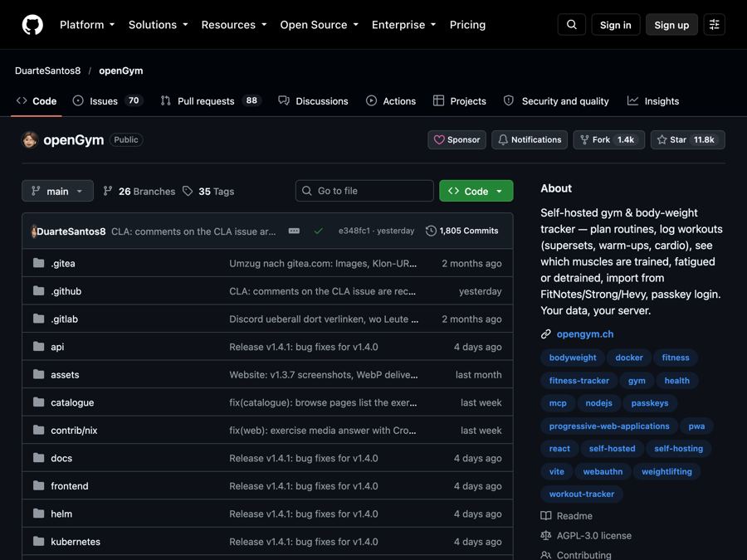Visit the opengym.ch website link
The width and height of the screenshot is (747, 560).
pyautogui.click(x=585, y=334)
